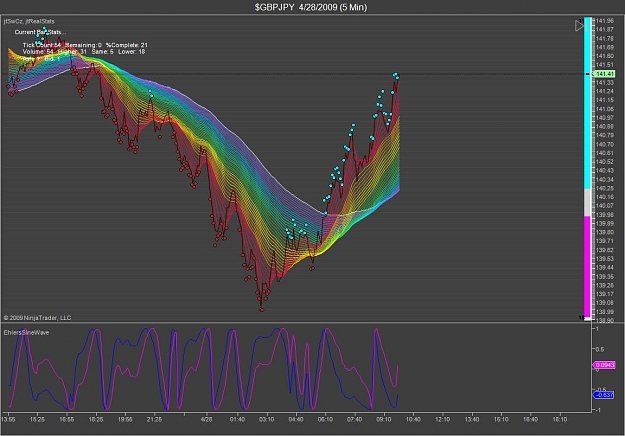Select the magenta section of the vertical meter
Viewport: 625px width, 436px height.
pos(588,266)
